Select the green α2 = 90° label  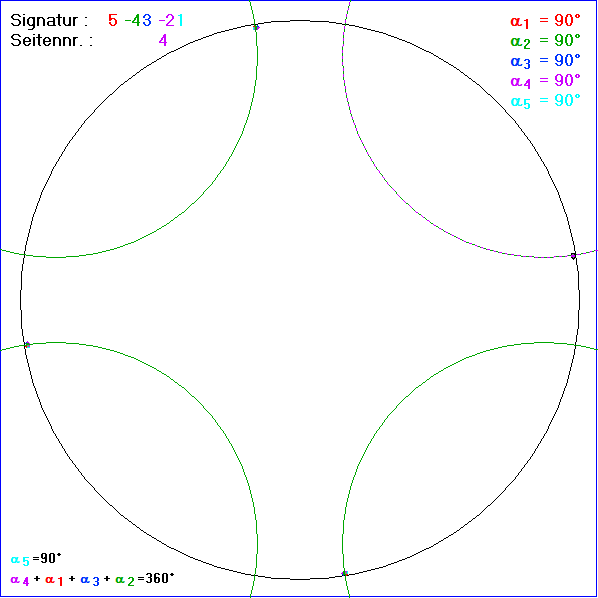click(x=545, y=41)
